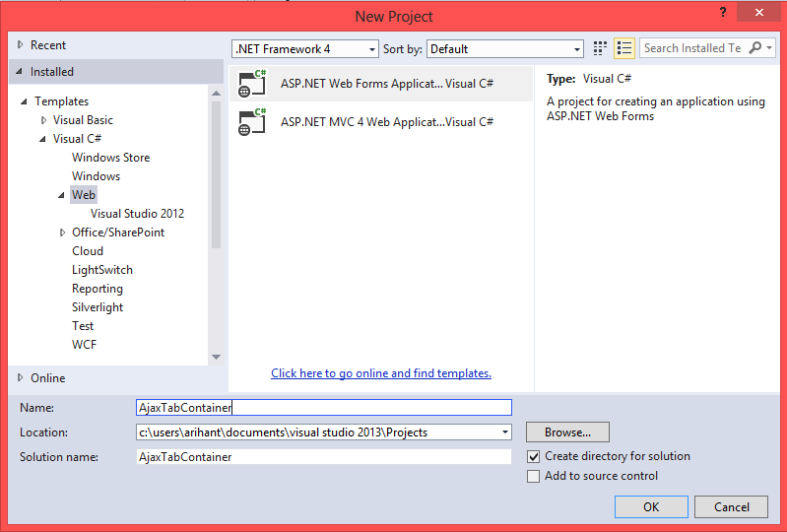Select the Windows template category
The image size is (787, 532).
pos(96,176)
